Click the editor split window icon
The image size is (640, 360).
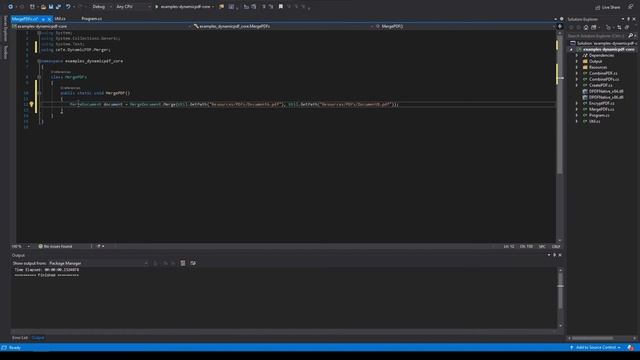tap(560, 26)
